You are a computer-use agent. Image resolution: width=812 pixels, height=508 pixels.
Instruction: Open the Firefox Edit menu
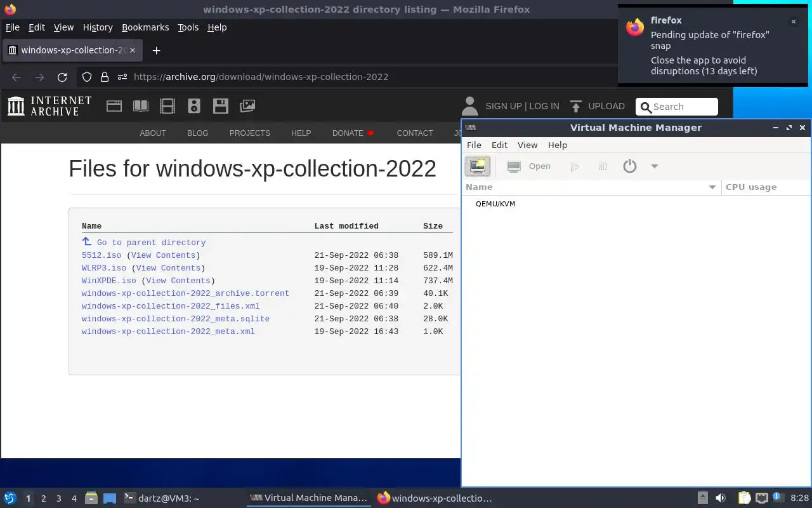37,27
